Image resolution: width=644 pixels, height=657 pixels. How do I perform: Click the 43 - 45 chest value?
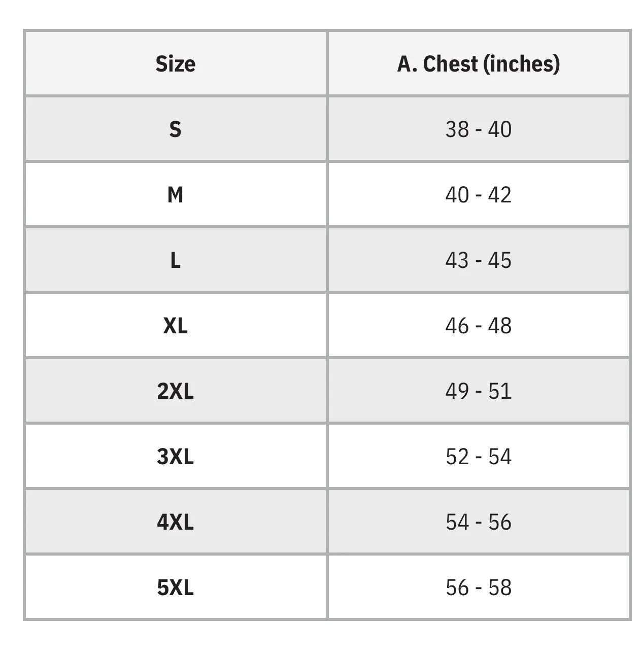(478, 260)
